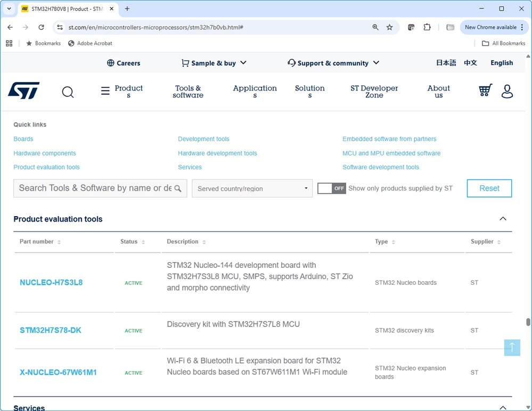532x411 pixels.
Task: Reload the page
Action: (41, 27)
